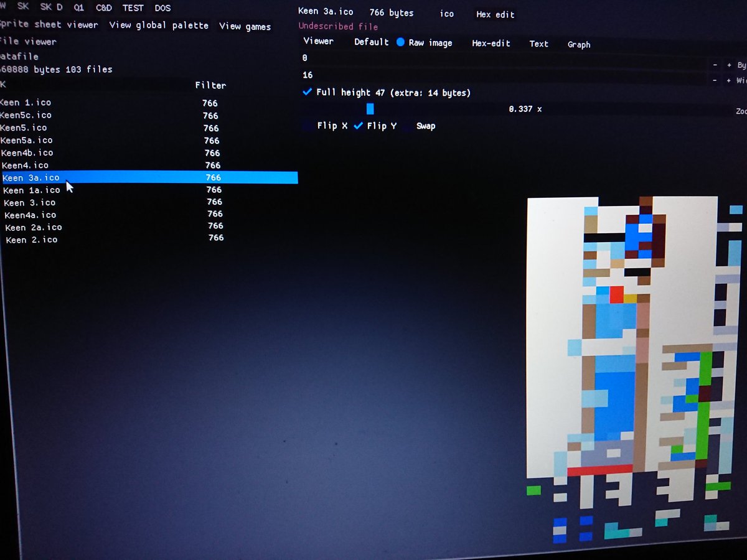Switch viewer to Hex-edit mode

pyautogui.click(x=491, y=43)
